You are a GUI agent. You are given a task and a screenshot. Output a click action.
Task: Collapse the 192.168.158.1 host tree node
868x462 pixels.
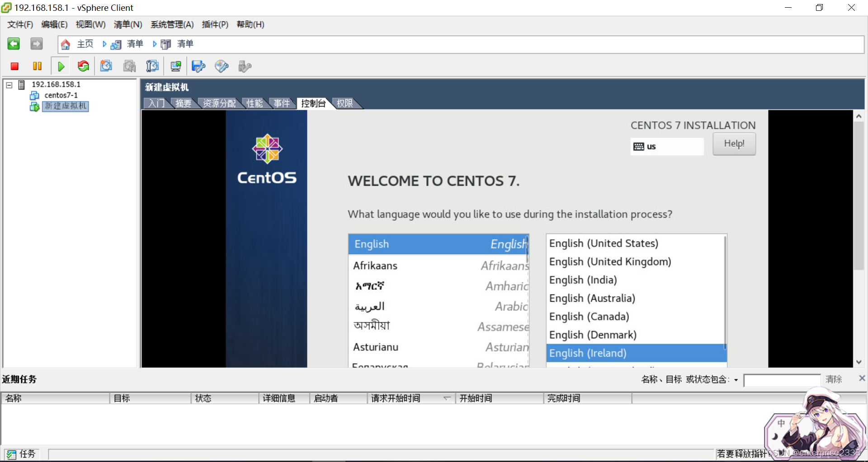pos(9,85)
